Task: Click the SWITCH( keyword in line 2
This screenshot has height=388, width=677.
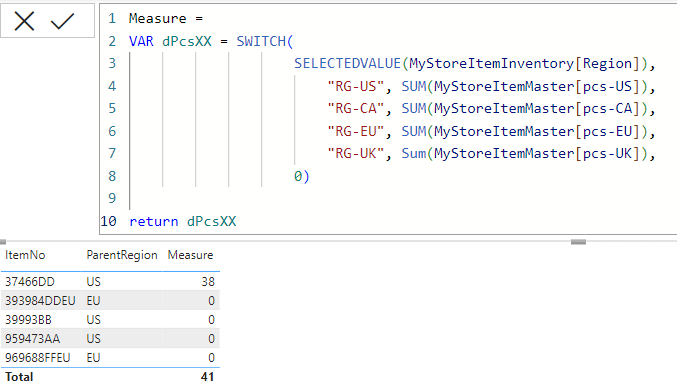Action: (265, 41)
